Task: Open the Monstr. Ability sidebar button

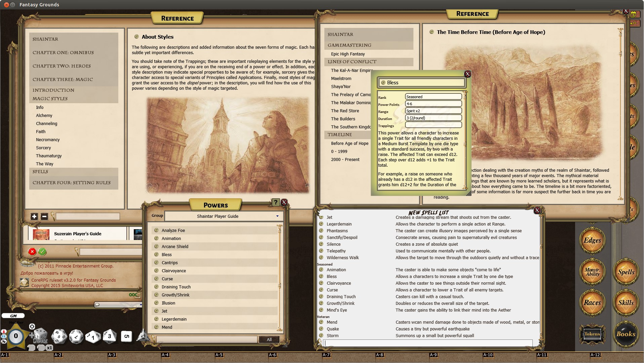Action: pos(592,272)
